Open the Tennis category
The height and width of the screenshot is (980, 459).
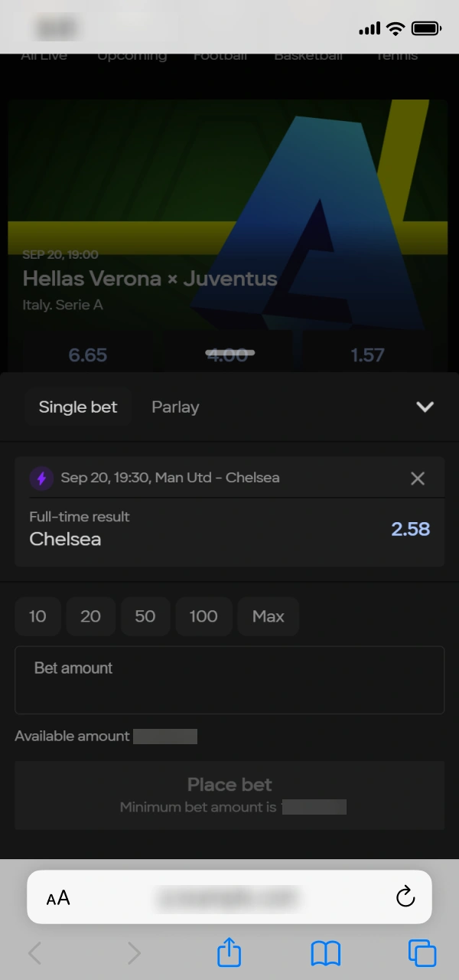click(x=396, y=55)
